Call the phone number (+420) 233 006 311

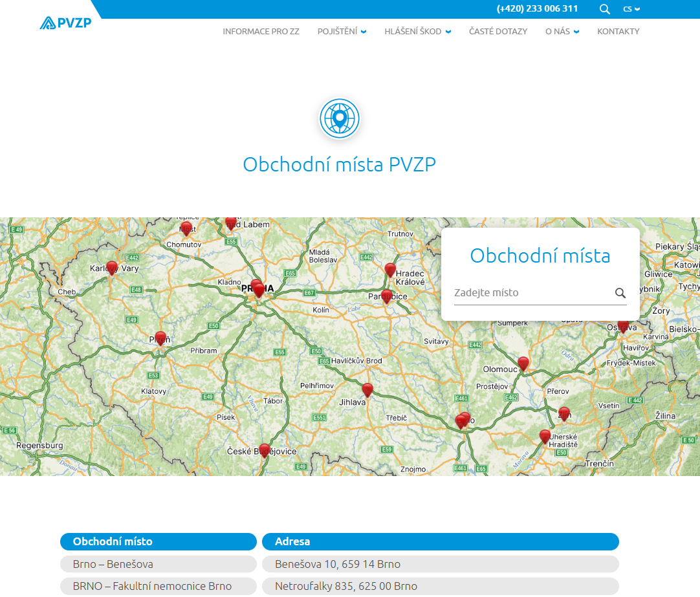tap(537, 8)
